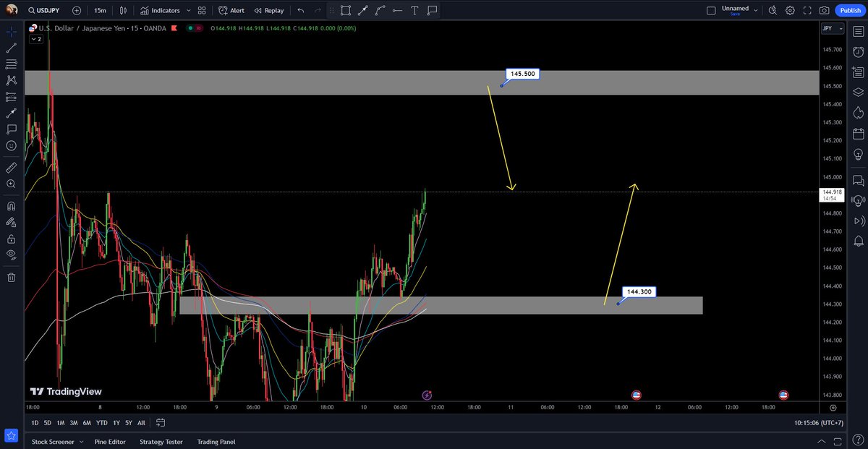
Task: Open the economic calendar panel
Action: pyautogui.click(x=858, y=134)
